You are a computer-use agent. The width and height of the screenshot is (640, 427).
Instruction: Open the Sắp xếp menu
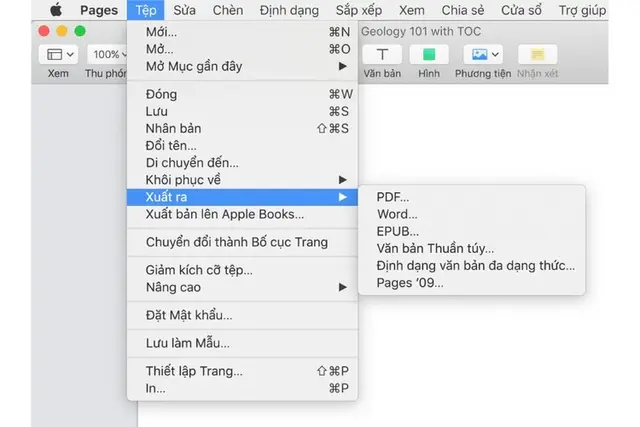[359, 10]
